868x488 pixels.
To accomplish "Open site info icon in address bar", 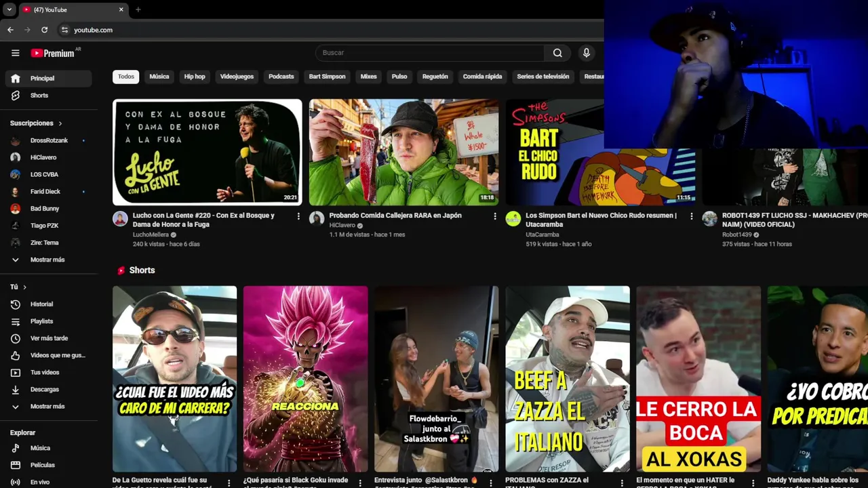I will tap(64, 30).
